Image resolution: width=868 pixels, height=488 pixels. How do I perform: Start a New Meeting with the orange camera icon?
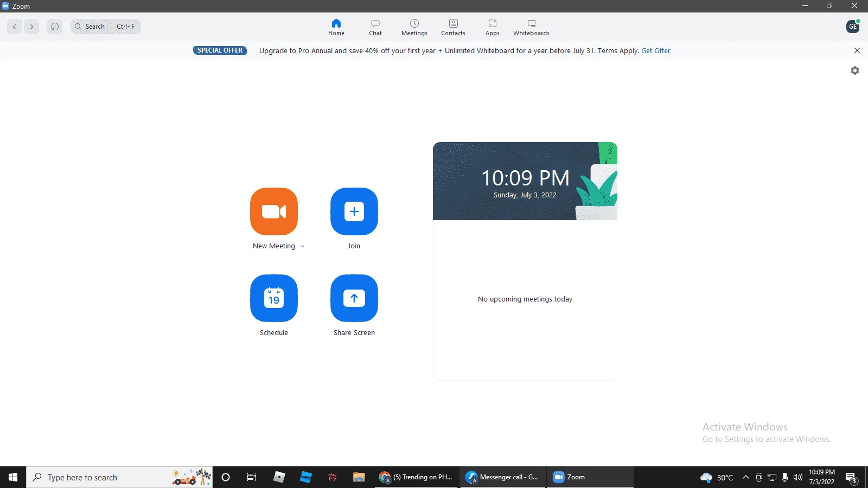274,211
